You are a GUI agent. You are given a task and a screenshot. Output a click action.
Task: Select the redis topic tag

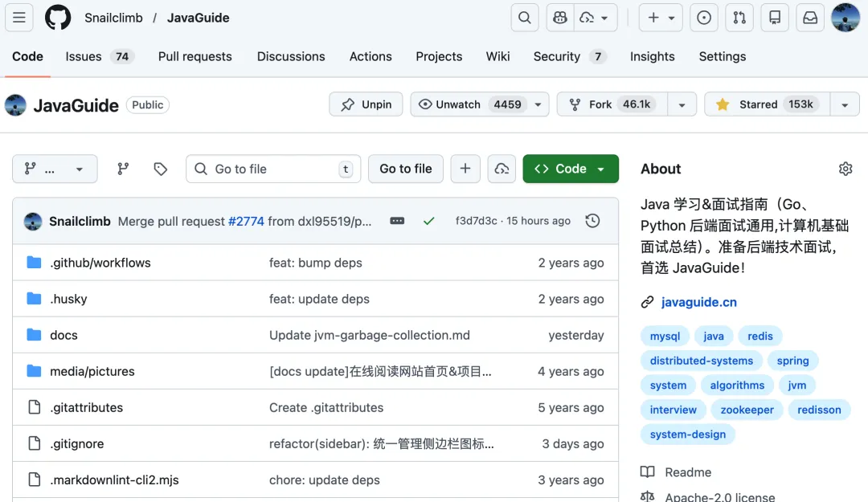tap(760, 336)
